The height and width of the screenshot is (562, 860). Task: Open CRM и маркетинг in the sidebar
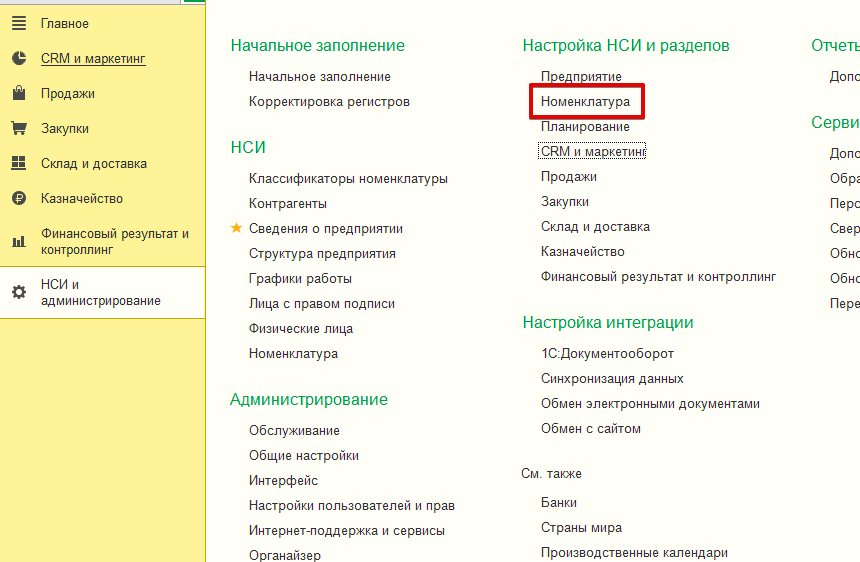[93, 59]
